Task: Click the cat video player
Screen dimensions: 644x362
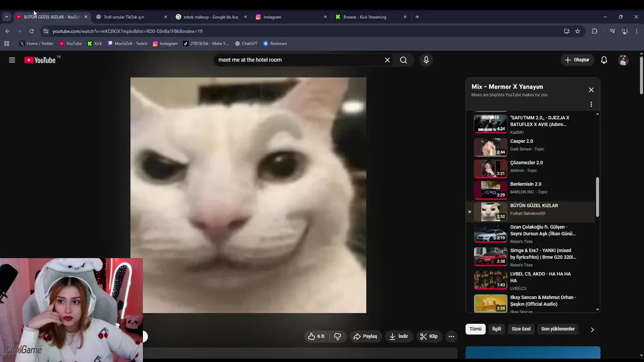Action: 248,195
